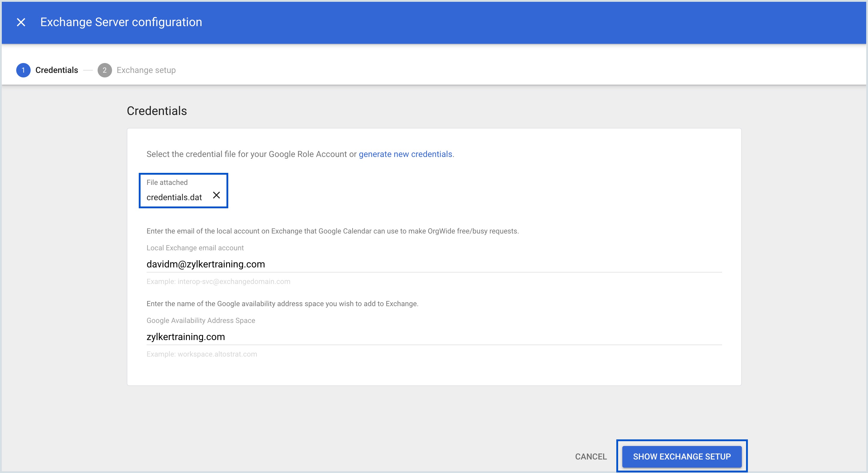Click the Local Exchange email account field
Screen dimensions: 868x473
coord(434,264)
